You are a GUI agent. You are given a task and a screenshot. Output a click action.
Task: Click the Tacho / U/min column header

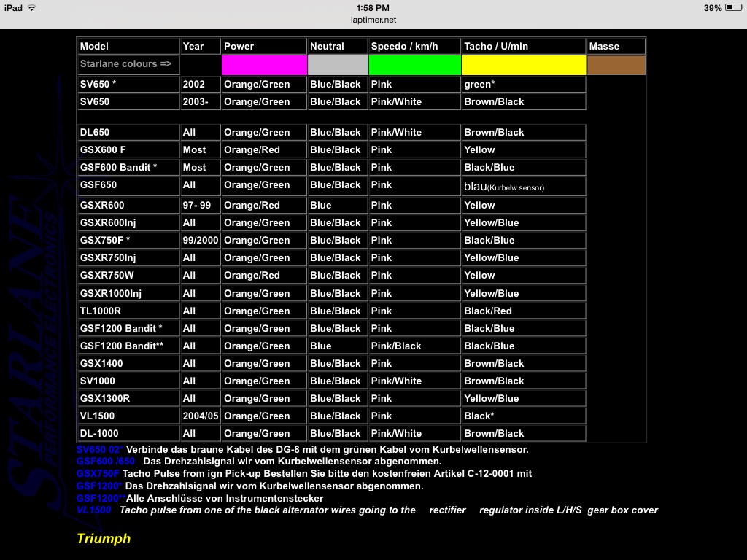pyautogui.click(x=524, y=46)
